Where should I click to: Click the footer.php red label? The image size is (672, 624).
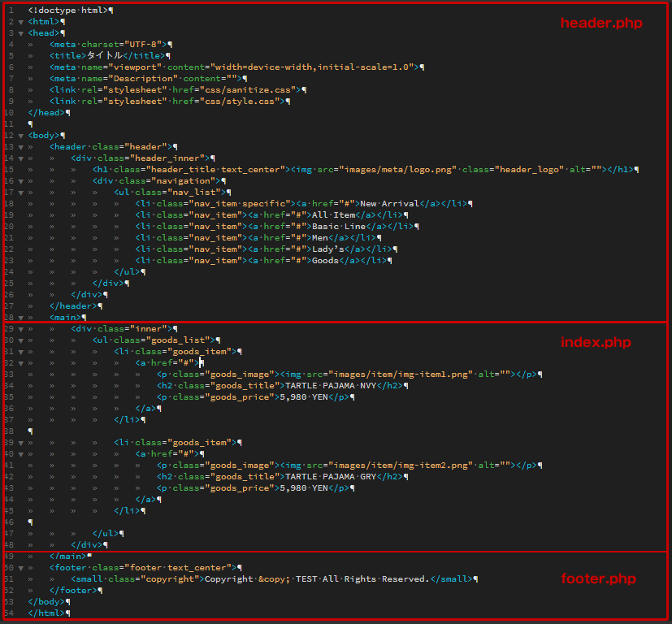(x=598, y=578)
